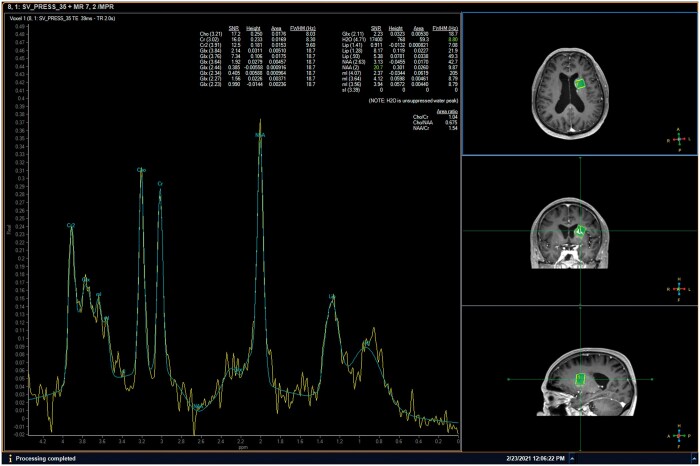The width and height of the screenshot is (700, 466).
Task: Click the orientation cube in axial view
Action: [679, 138]
